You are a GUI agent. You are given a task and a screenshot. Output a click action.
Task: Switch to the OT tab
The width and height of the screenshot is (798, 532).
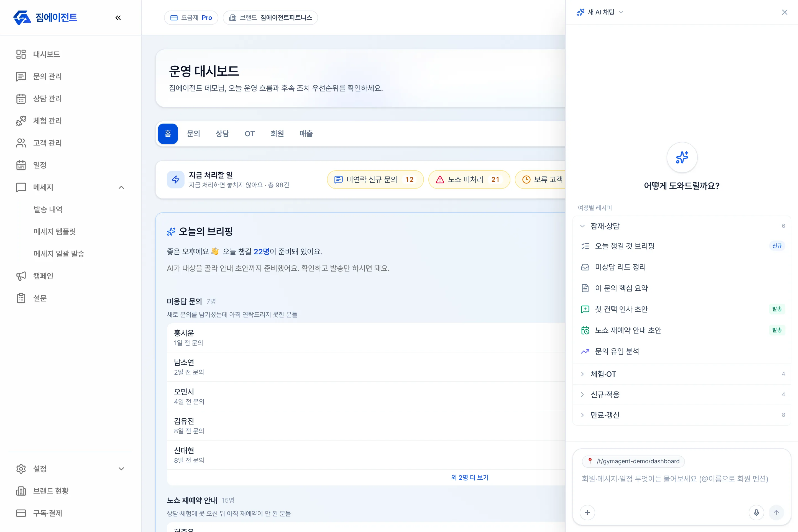pyautogui.click(x=250, y=134)
